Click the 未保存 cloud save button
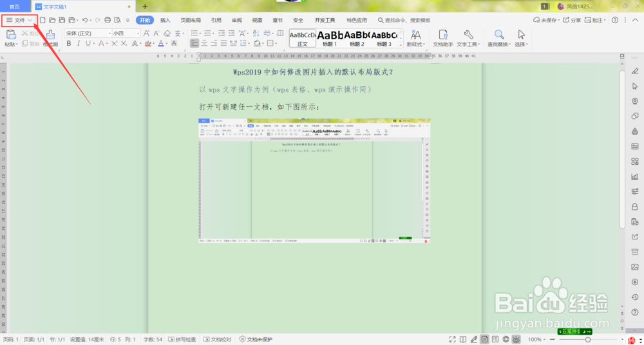The height and width of the screenshot is (345, 644). pos(545,20)
